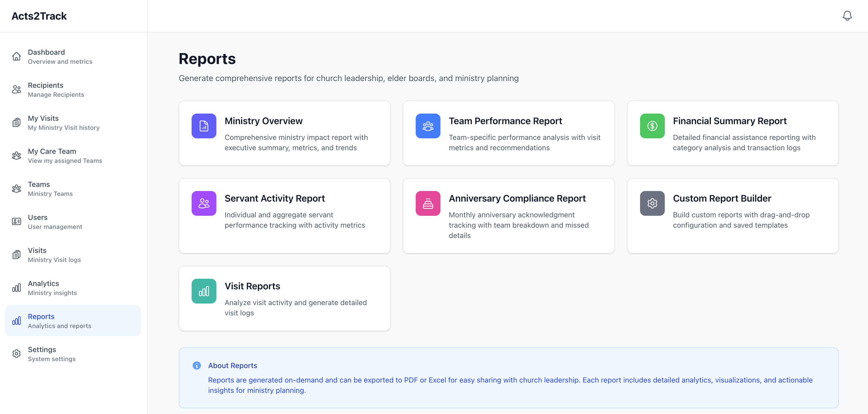Click the Acts2Track app title

click(x=39, y=16)
